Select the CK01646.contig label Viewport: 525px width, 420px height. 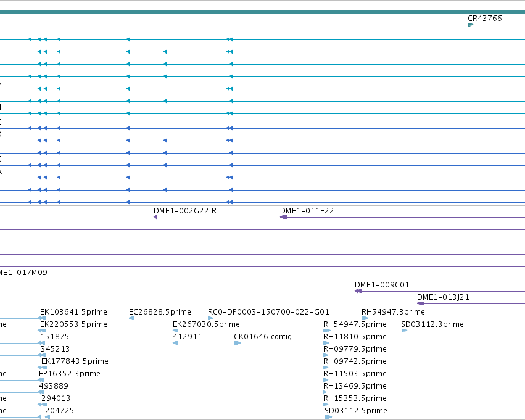tap(263, 337)
